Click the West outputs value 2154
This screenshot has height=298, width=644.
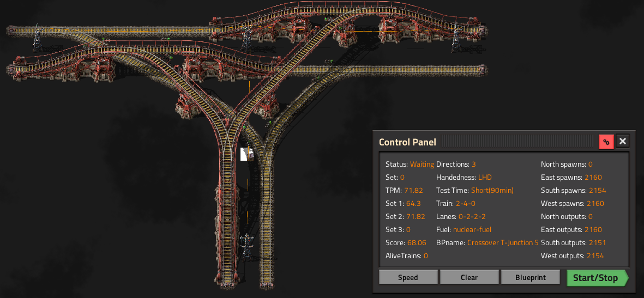pos(595,256)
